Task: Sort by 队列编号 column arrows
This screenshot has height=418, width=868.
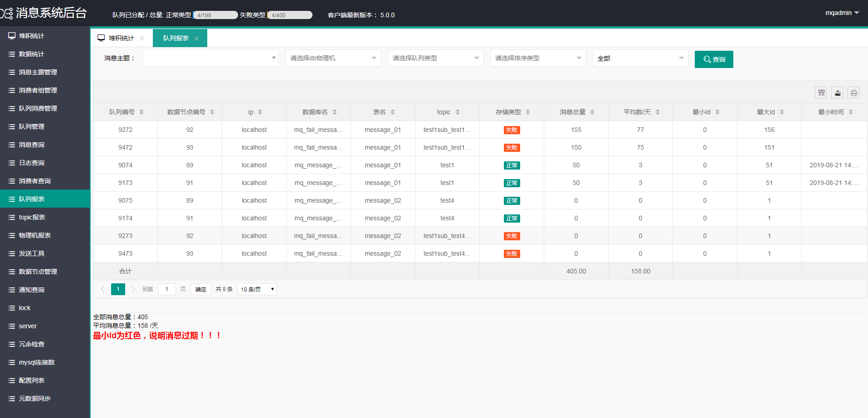Action: [141, 112]
